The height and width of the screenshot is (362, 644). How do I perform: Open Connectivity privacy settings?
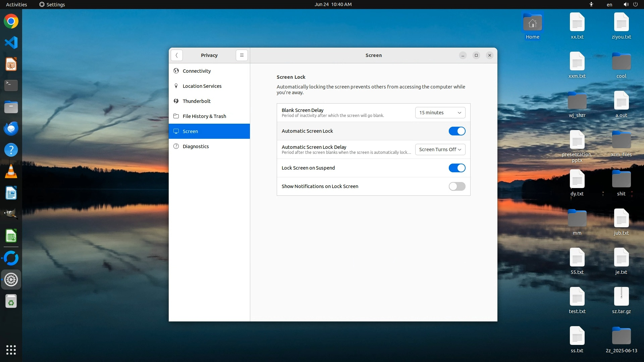197,71
